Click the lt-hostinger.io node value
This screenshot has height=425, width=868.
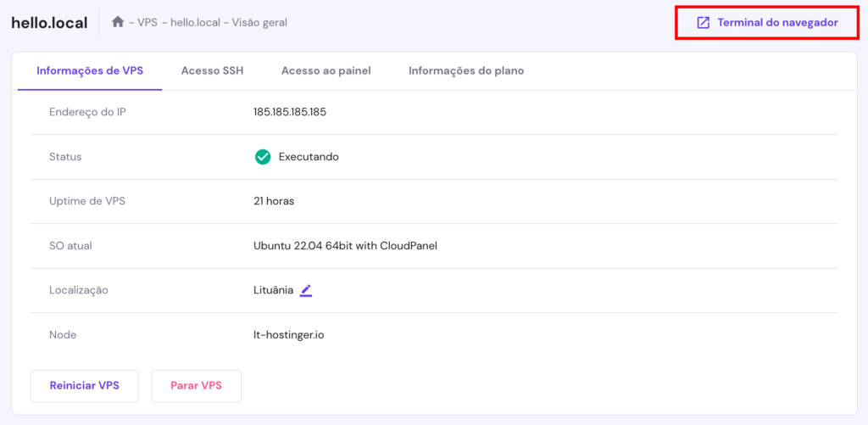coord(289,335)
